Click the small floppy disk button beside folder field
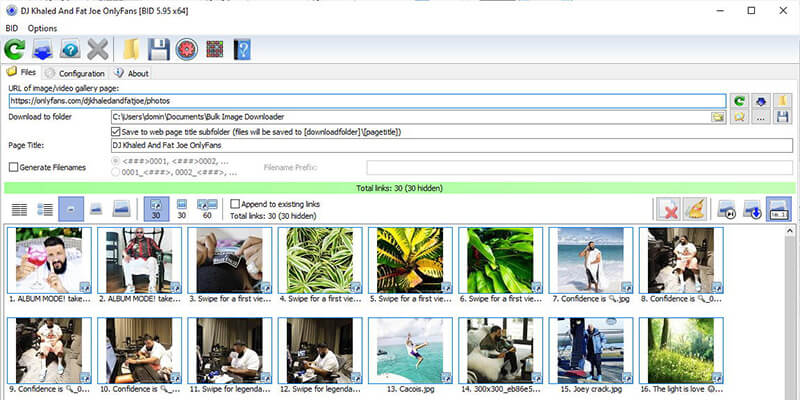 coord(783,117)
